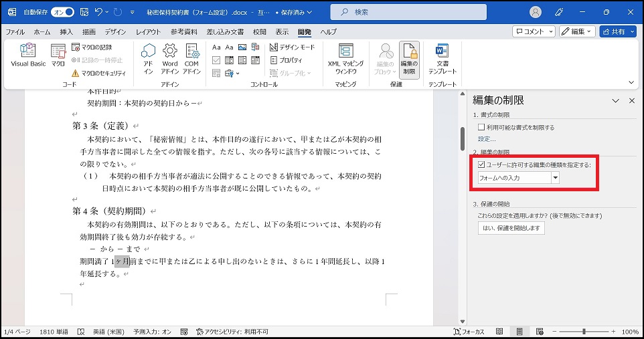Toggle 自動保存 autosave switch

pyautogui.click(x=62, y=12)
